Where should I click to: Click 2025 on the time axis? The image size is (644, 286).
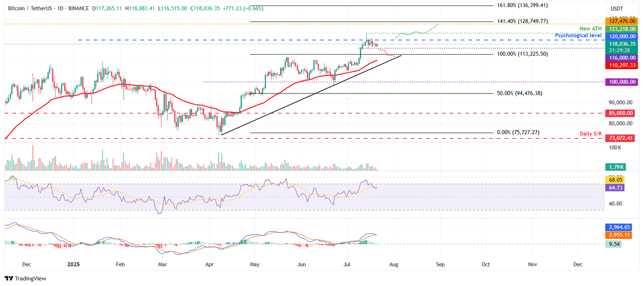73,265
